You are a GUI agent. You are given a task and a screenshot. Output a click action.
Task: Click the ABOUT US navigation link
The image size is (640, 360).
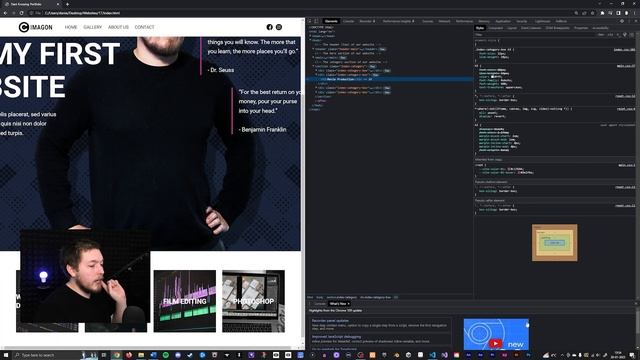[118, 27]
